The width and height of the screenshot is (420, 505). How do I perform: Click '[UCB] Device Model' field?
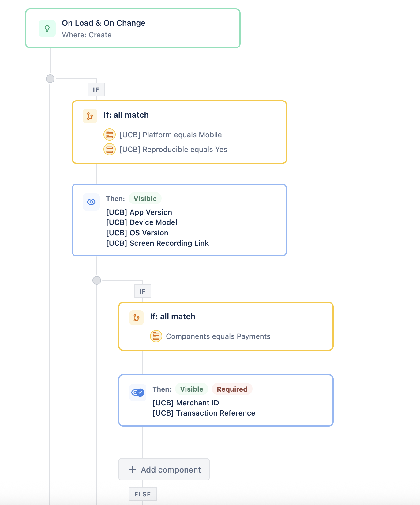[x=142, y=222]
